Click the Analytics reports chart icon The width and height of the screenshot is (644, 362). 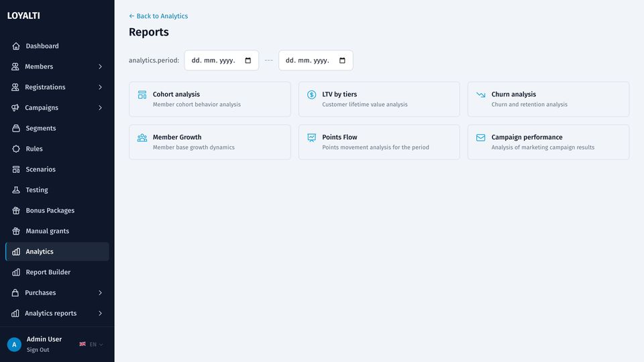[15, 313]
